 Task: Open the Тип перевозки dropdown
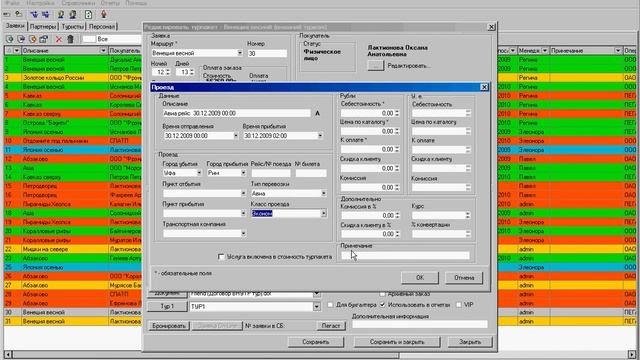[324, 193]
